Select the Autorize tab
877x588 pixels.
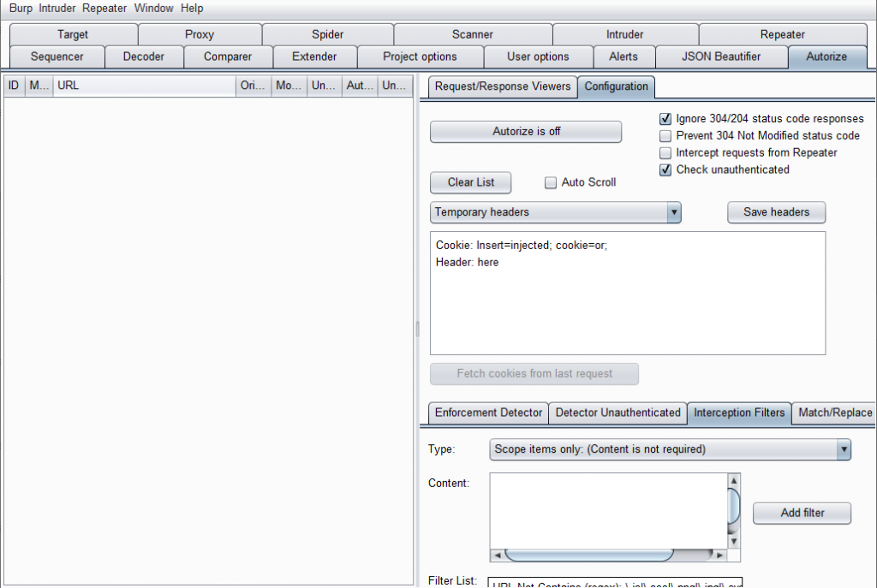pos(826,56)
